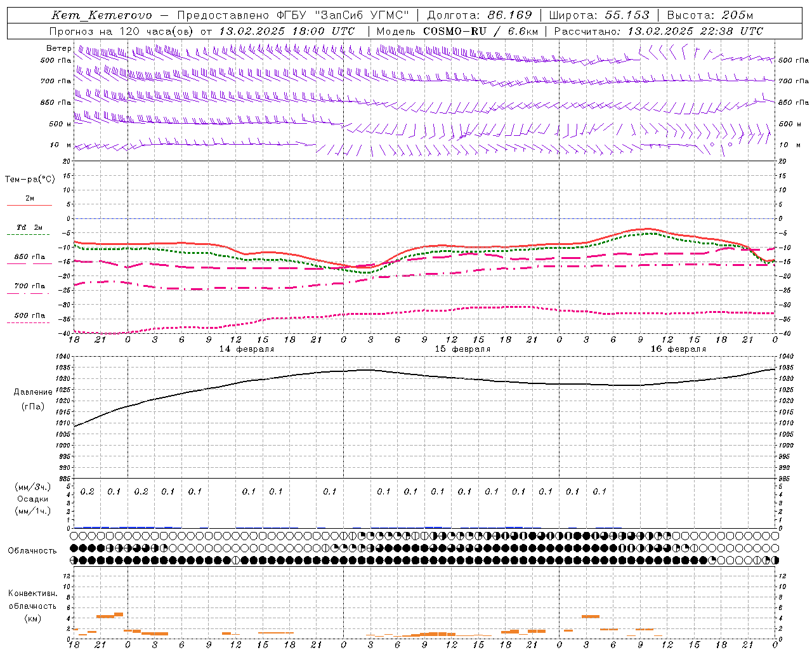Click the station name Kem_Kemerovo in the header

pos(101,15)
